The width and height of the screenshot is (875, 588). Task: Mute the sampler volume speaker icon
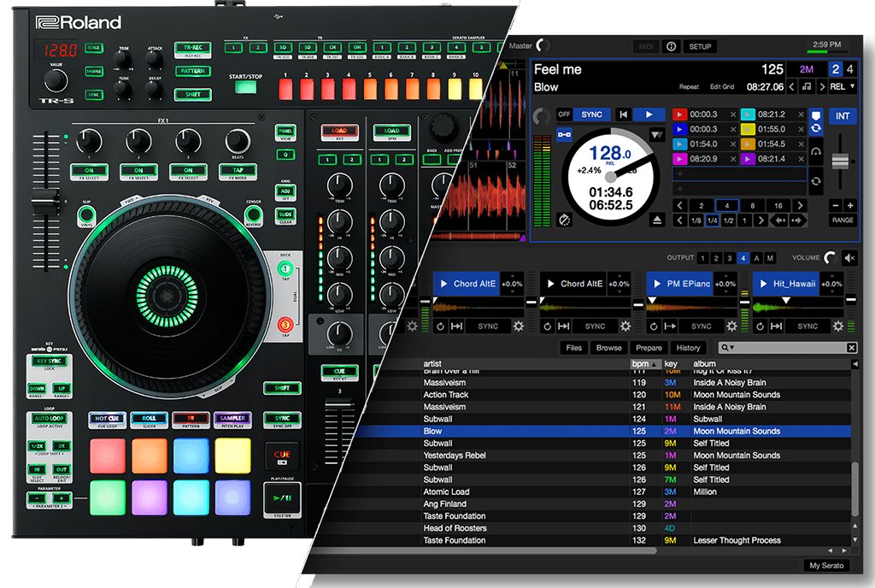pos(849,257)
